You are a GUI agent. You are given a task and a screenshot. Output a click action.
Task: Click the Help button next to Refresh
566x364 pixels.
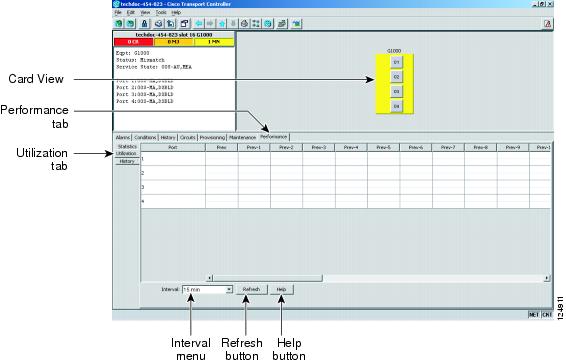click(281, 289)
